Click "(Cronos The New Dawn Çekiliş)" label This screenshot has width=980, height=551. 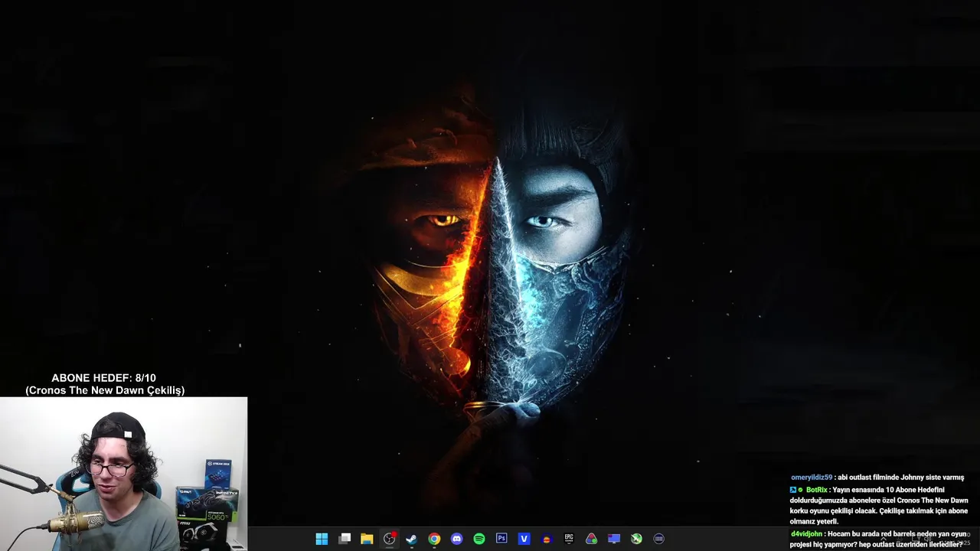[x=105, y=390]
